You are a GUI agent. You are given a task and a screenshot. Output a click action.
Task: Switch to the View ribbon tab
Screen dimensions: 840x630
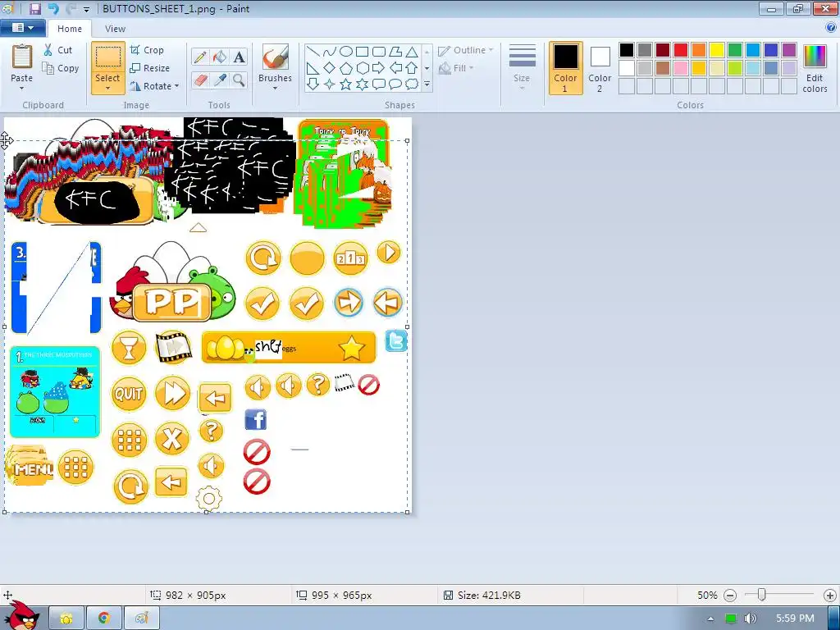115,29
